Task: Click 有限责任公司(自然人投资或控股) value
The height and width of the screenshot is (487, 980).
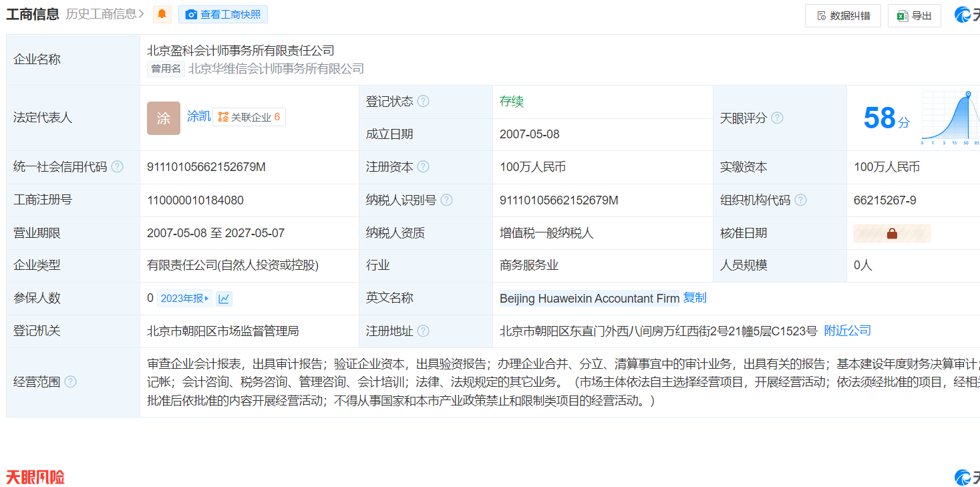Action: [x=233, y=265]
